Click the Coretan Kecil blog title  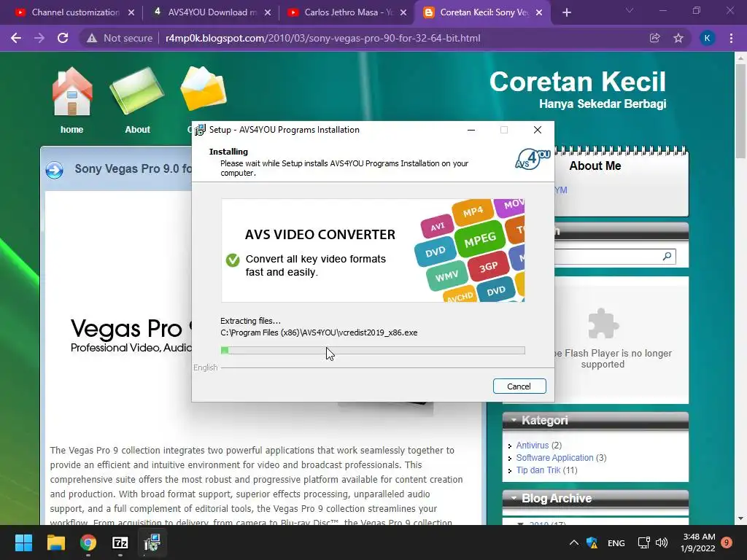(578, 82)
